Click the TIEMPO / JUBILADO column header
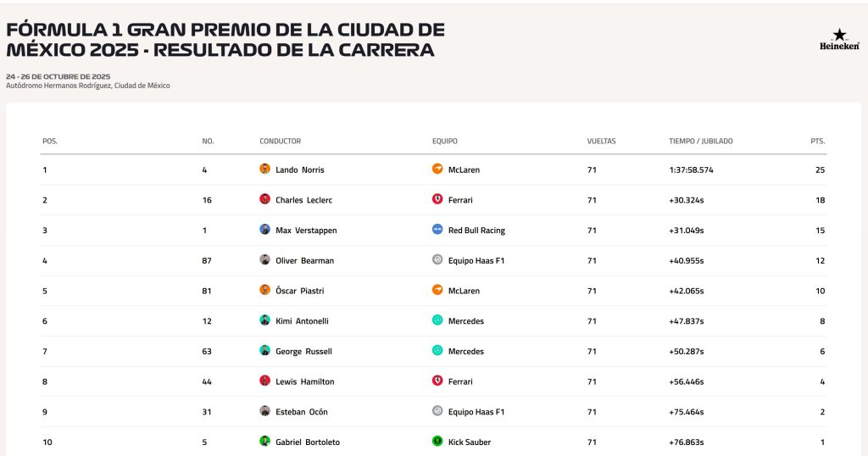 [700, 142]
